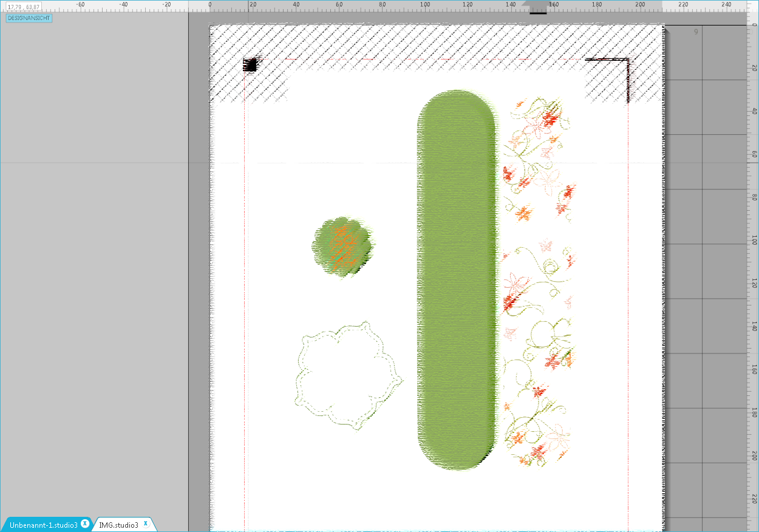Screen dimensions: 759x532
Task: Select the small green flower appliqué
Action: point(343,246)
